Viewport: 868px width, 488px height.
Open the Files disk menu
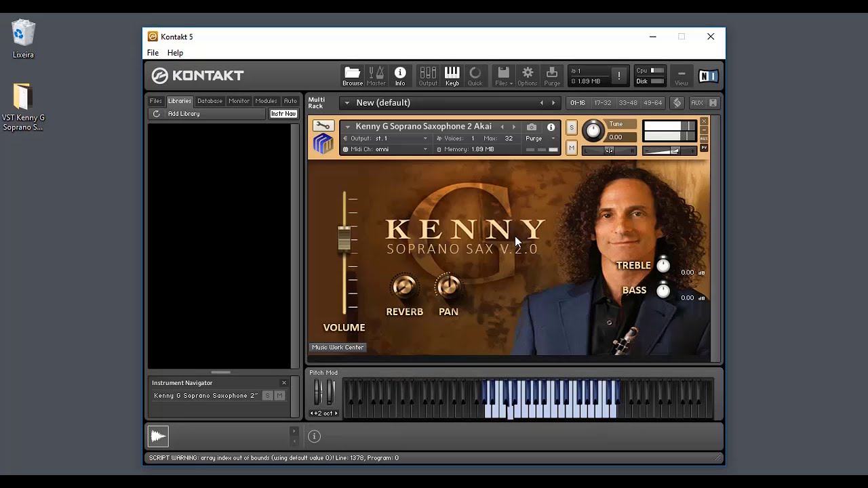click(503, 76)
